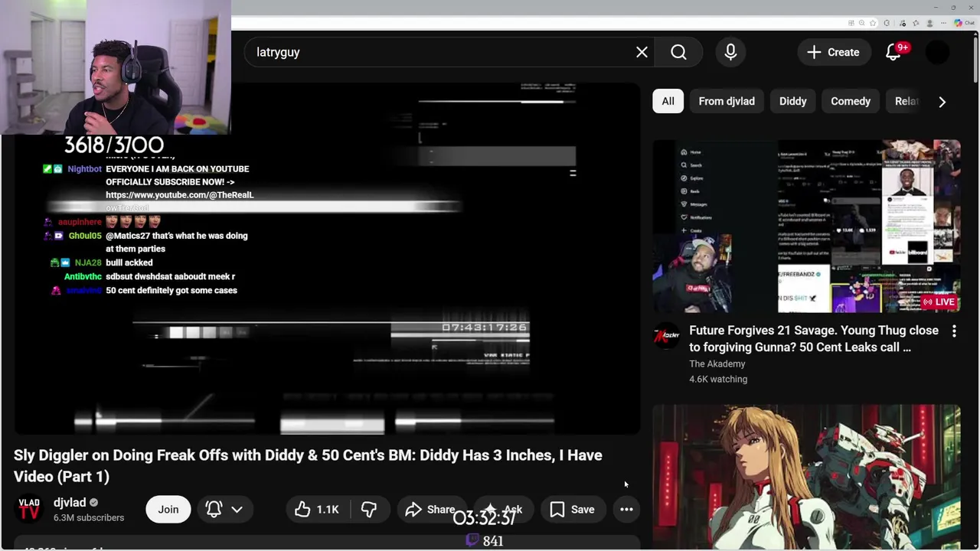The width and height of the screenshot is (980, 551).
Task: Add page to favorites with star icon
Action: [x=873, y=23]
